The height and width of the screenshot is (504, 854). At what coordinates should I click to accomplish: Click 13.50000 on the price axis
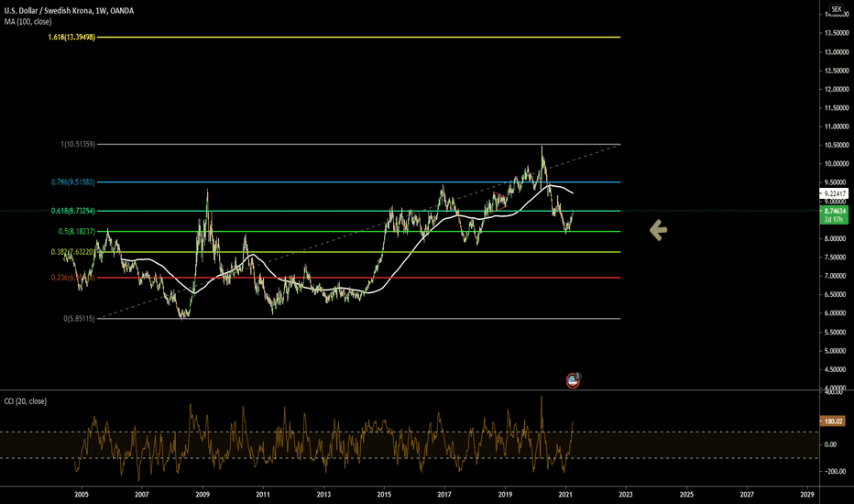[x=837, y=33]
